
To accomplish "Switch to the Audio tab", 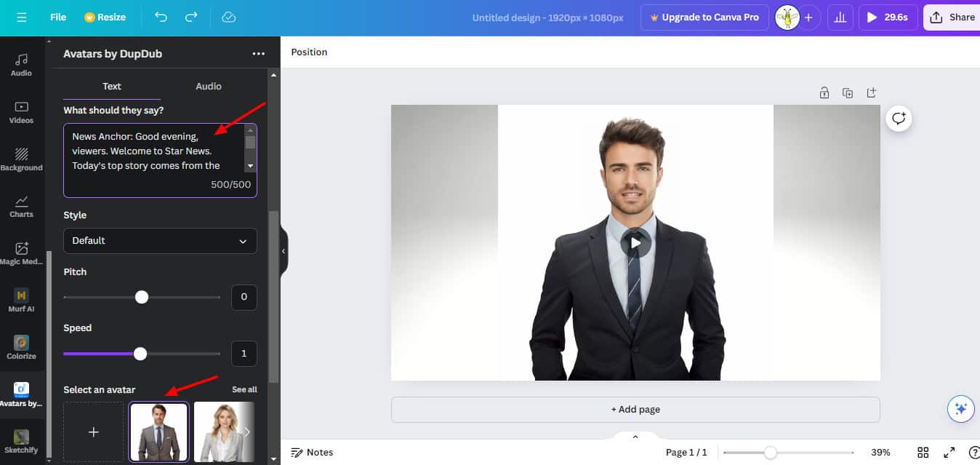I will 209,86.
